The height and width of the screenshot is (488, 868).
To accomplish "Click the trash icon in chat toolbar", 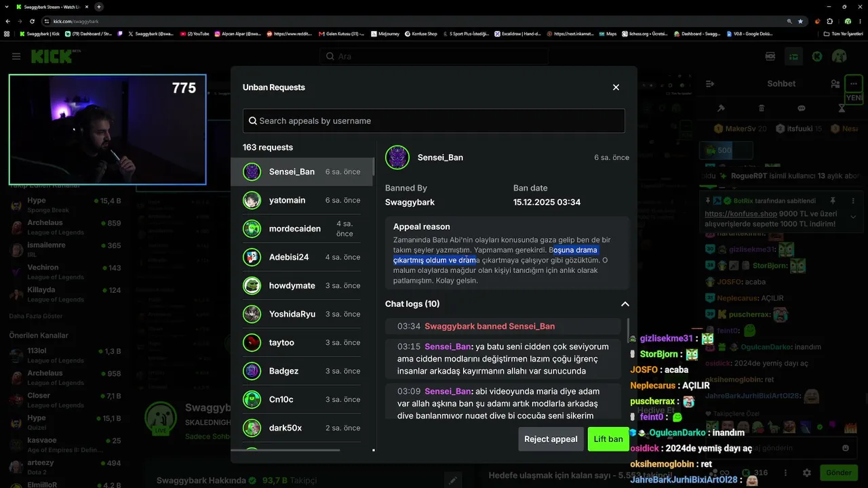I will (762, 108).
